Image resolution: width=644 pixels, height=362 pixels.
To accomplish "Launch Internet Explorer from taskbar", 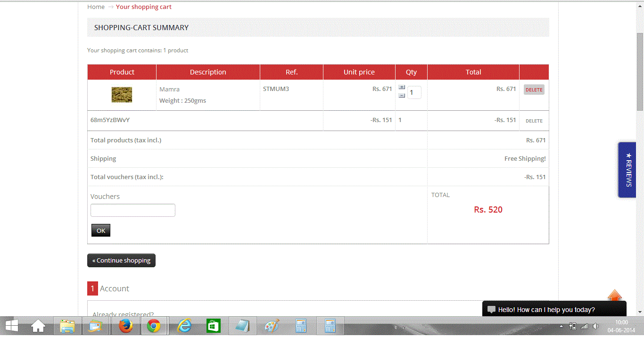I will 184,326.
